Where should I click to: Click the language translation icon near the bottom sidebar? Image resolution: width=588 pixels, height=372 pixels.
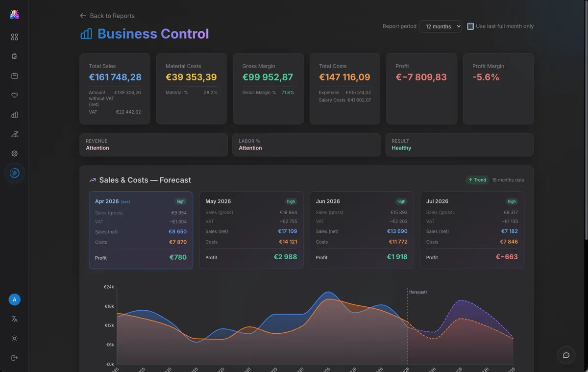[14, 319]
